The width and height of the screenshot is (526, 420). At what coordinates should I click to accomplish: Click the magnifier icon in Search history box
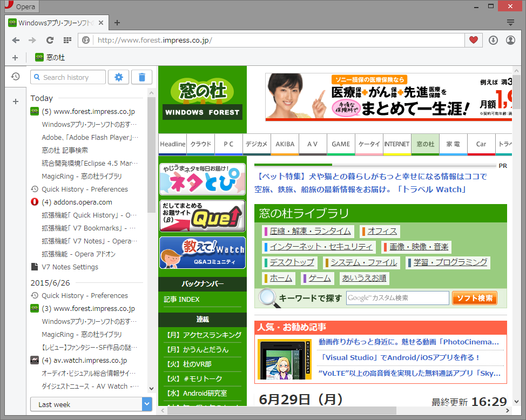point(36,77)
